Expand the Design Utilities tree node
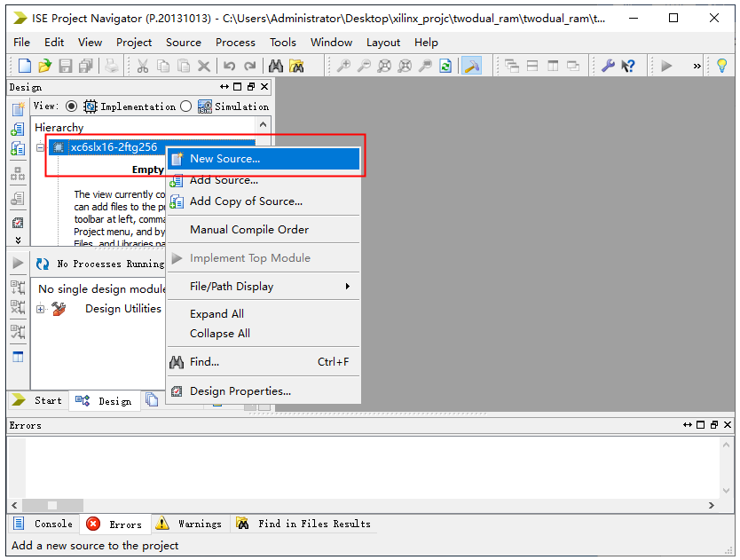This screenshot has width=740, height=560. (41, 309)
